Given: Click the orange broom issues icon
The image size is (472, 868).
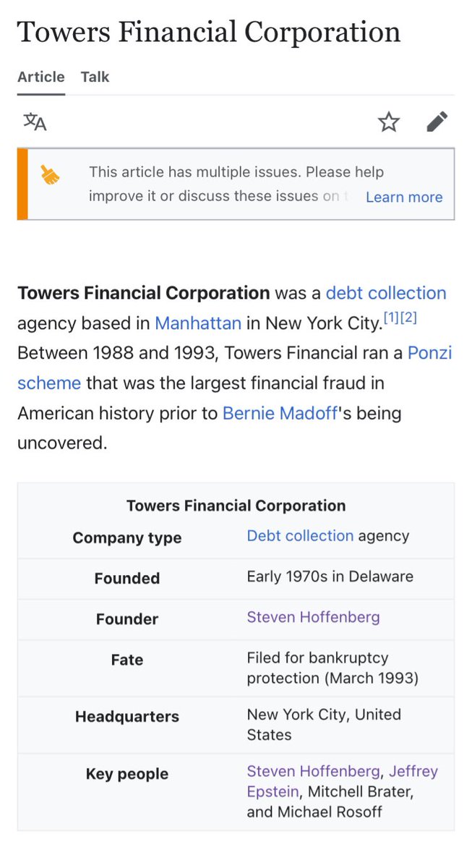Looking at the screenshot, I should click(51, 175).
